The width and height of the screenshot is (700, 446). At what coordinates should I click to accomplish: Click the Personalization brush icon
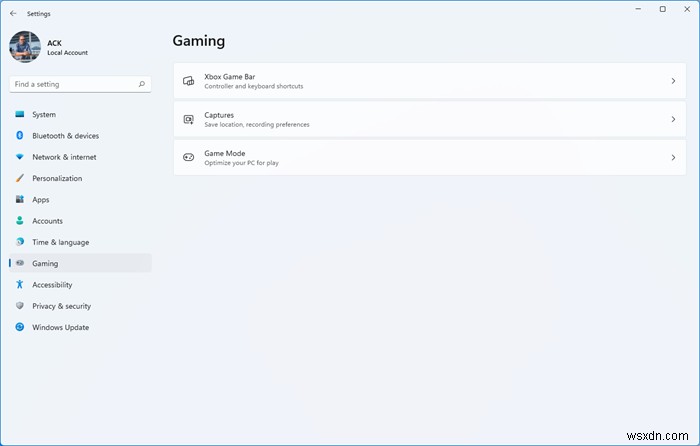[20, 178]
